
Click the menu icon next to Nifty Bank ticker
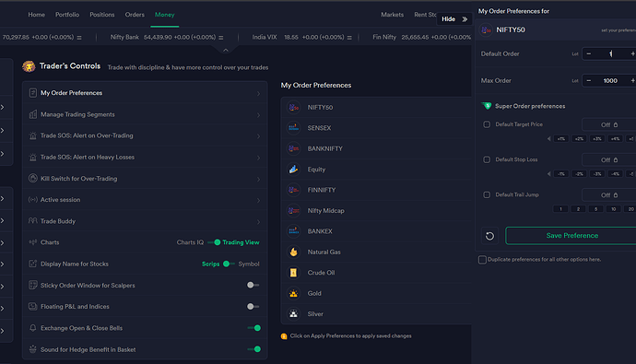pyautogui.click(x=221, y=38)
